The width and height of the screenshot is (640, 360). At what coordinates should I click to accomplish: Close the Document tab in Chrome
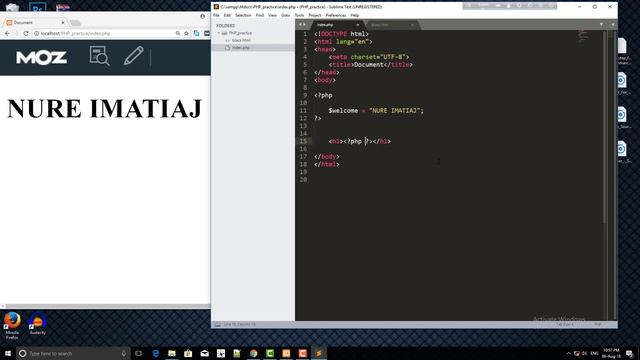pos(63,23)
